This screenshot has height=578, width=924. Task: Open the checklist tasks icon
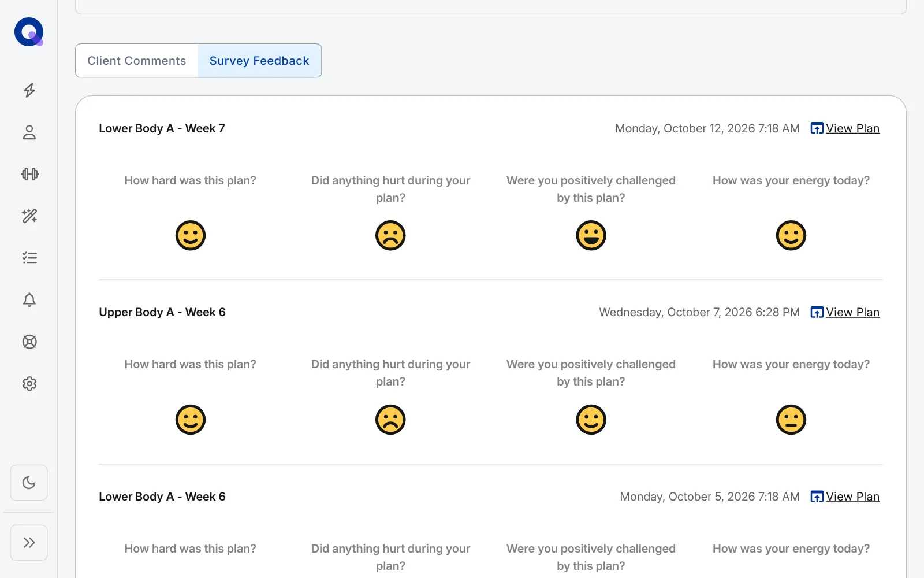[29, 258]
